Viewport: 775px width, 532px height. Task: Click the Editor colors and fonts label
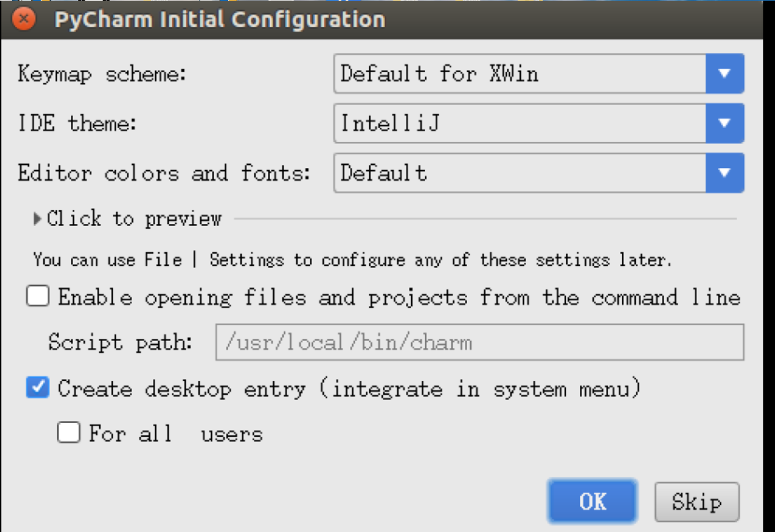pyautogui.click(x=164, y=173)
